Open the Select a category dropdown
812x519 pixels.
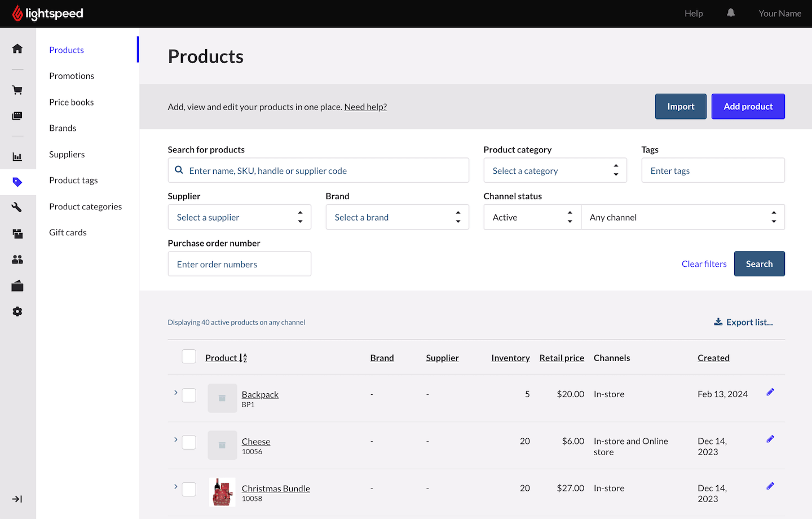pyautogui.click(x=555, y=170)
